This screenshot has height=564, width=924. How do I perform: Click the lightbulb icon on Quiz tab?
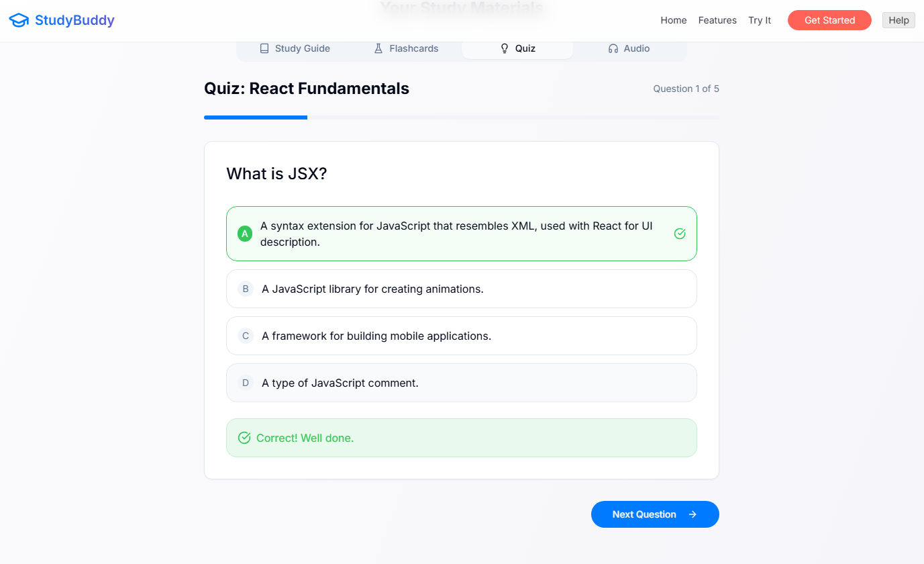pyautogui.click(x=505, y=48)
